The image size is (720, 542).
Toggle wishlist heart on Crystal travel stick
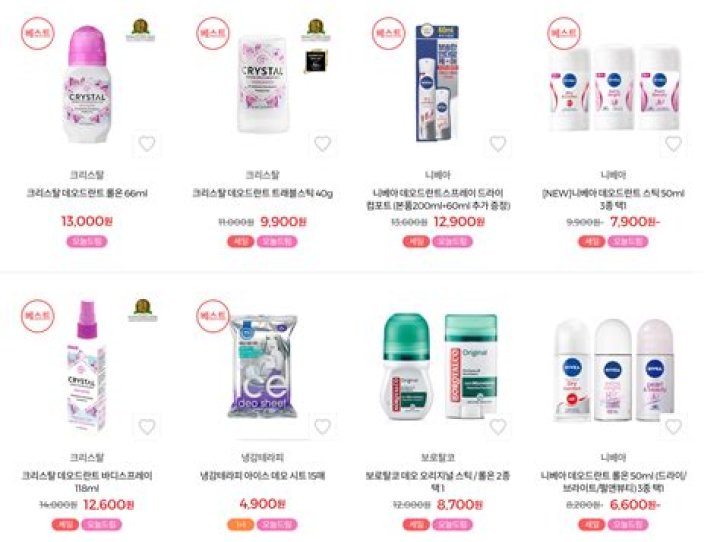pos(322,144)
